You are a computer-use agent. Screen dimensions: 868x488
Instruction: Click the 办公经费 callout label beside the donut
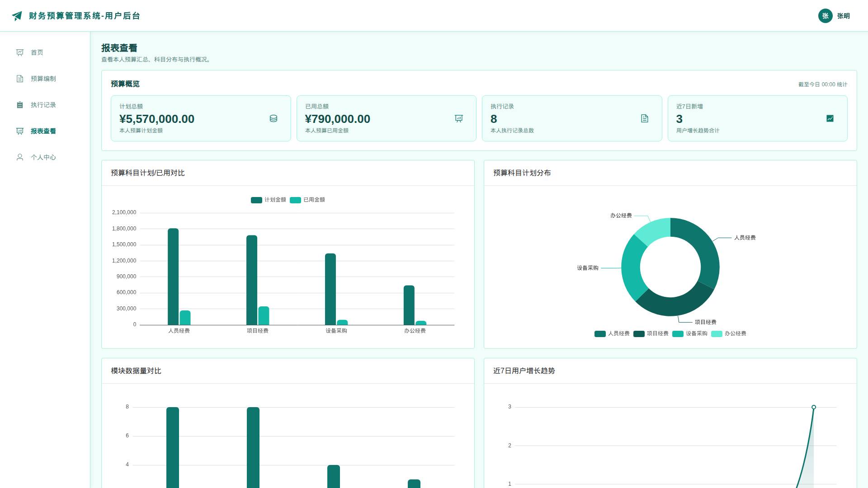[621, 216]
